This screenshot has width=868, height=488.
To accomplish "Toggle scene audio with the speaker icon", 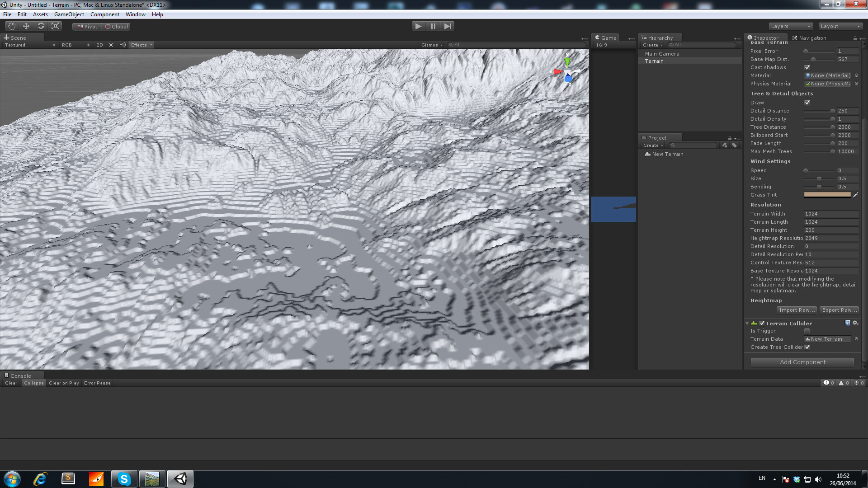I will (x=123, y=45).
